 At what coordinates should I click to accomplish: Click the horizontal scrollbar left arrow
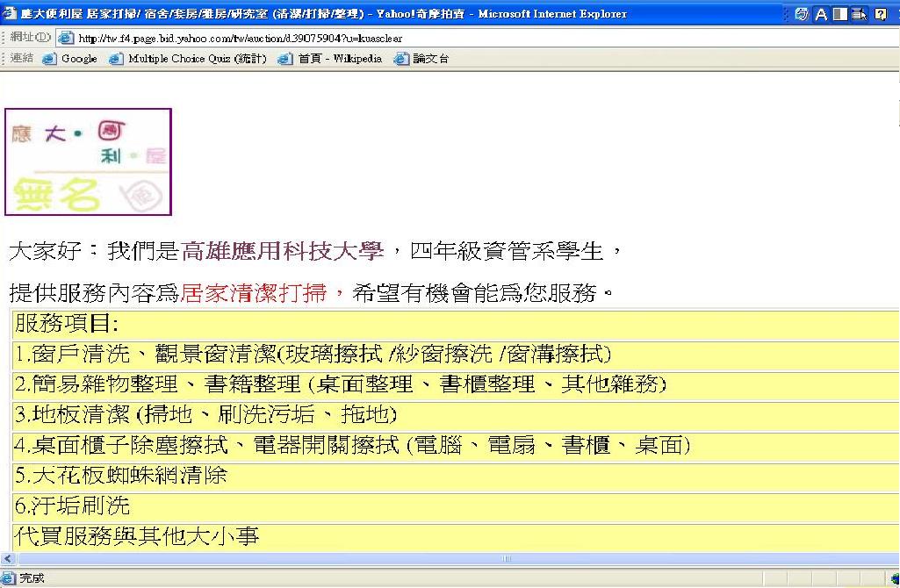[8, 558]
